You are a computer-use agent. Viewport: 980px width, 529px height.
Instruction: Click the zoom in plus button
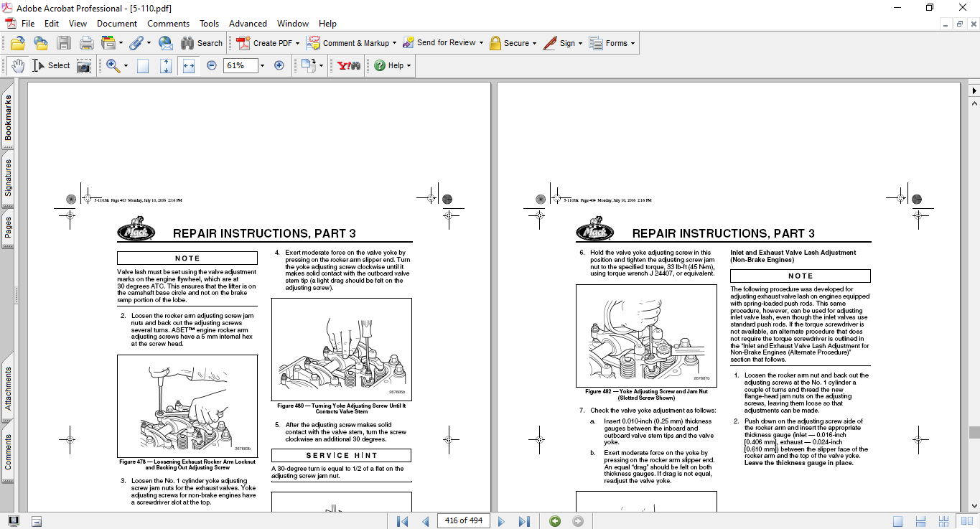pos(279,65)
